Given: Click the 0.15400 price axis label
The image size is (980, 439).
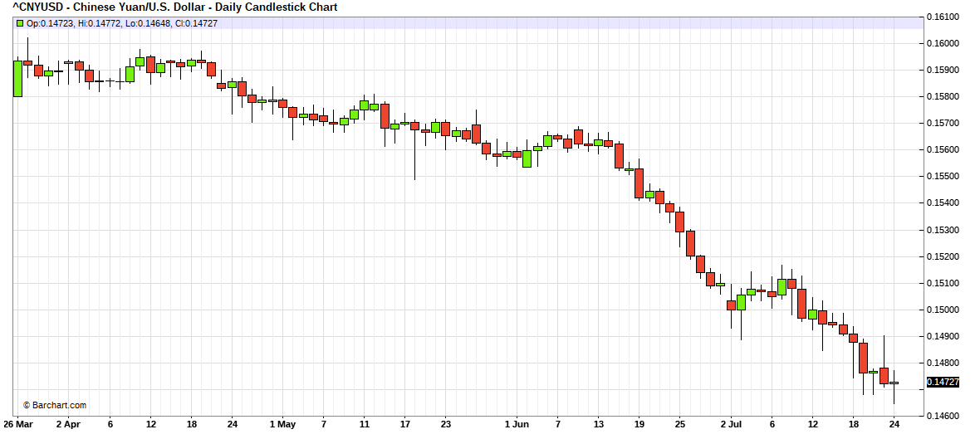Looking at the screenshot, I should point(942,203).
